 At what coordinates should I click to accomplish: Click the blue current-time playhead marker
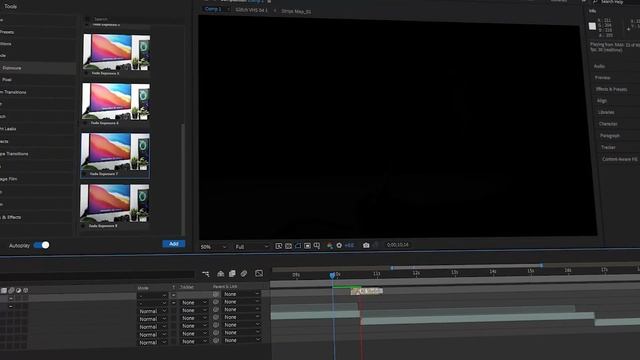(332, 276)
